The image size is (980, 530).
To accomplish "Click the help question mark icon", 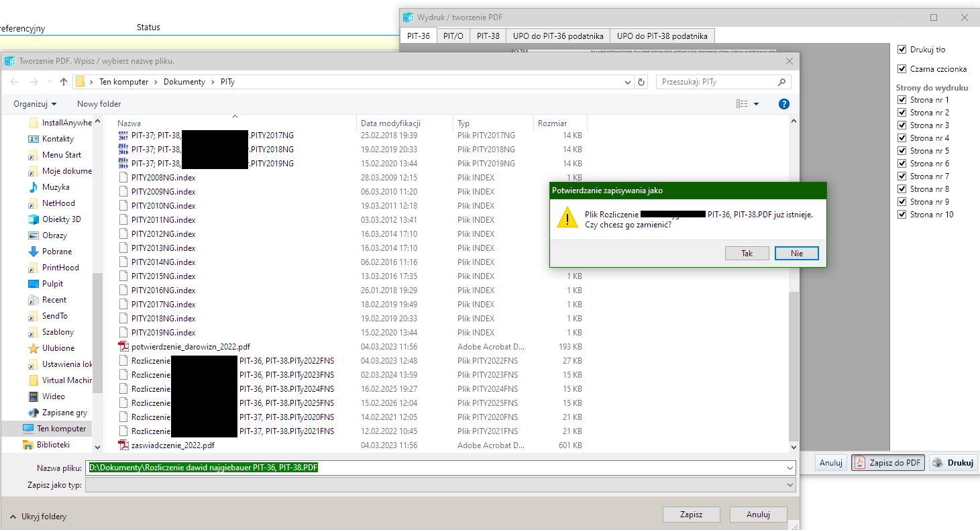I will tap(783, 104).
